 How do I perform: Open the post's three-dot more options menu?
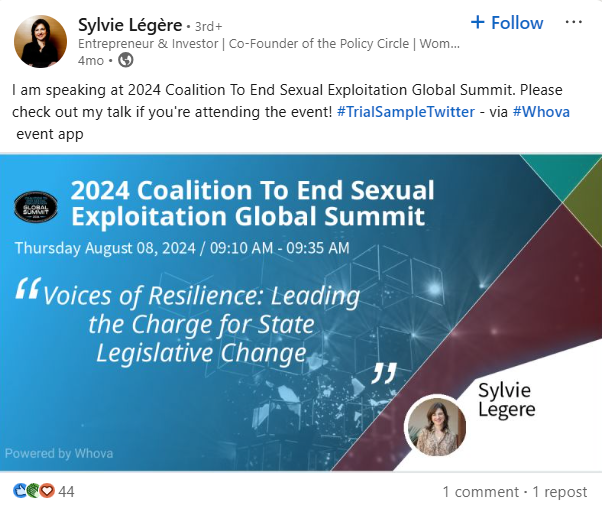[x=573, y=22]
